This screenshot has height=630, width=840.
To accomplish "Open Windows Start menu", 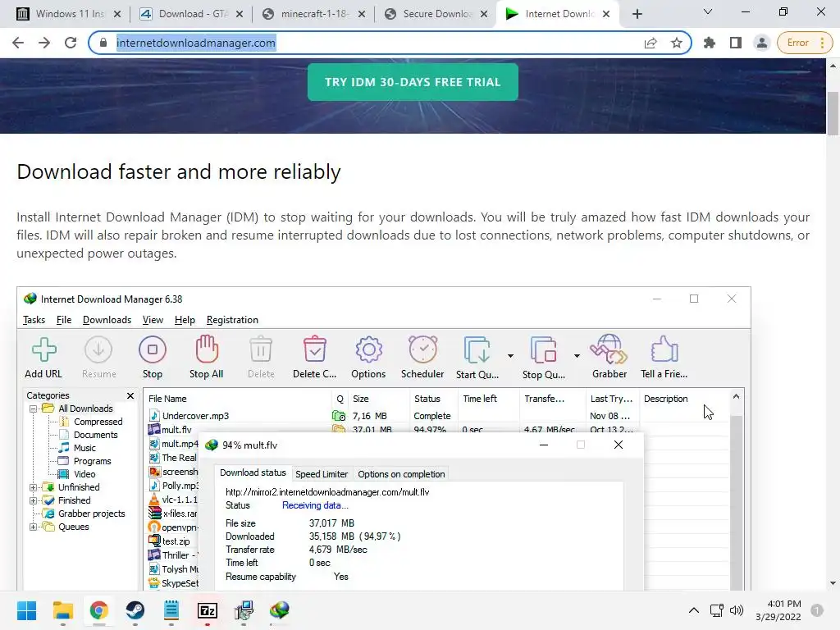I will 26,610.
